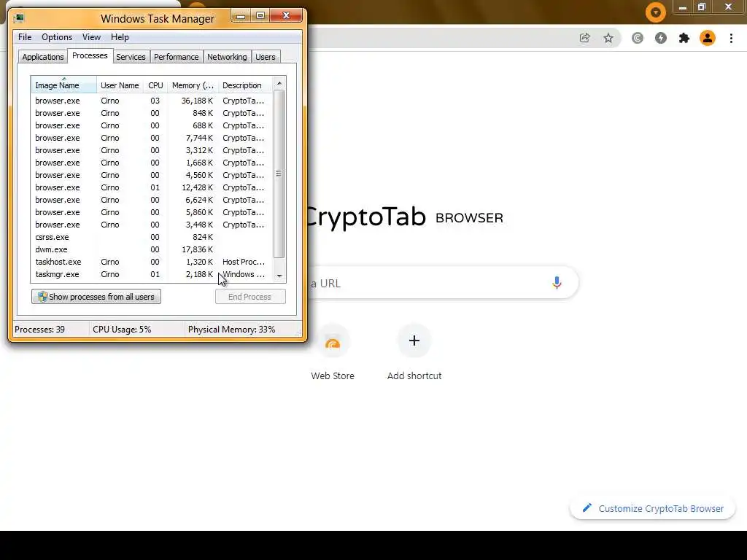Switch to the Performance tab

(x=177, y=57)
